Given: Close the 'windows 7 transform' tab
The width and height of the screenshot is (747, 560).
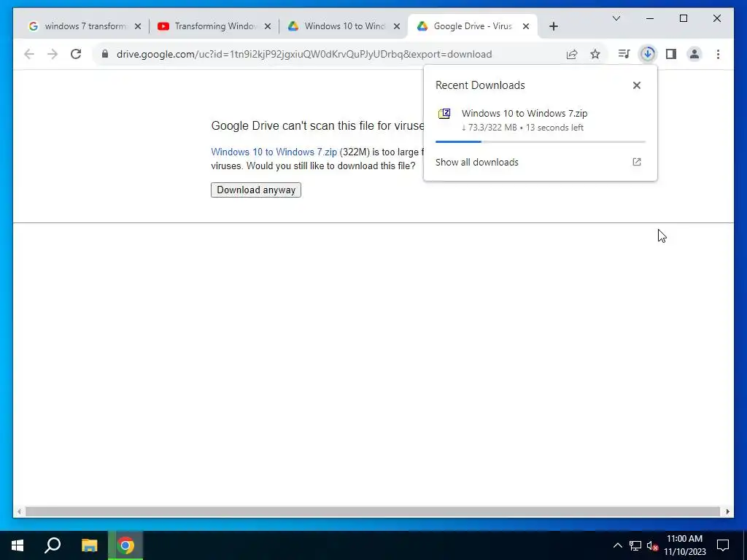Looking at the screenshot, I should click(x=138, y=26).
